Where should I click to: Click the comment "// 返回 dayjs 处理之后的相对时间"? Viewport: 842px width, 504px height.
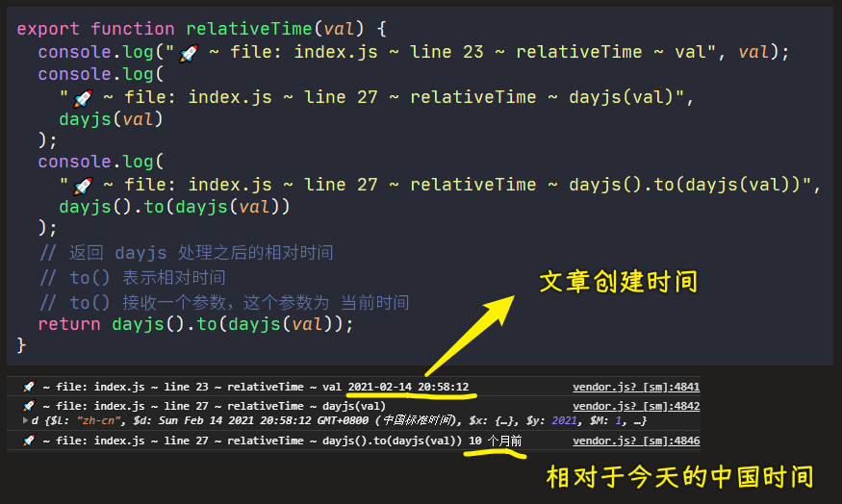click(x=186, y=252)
